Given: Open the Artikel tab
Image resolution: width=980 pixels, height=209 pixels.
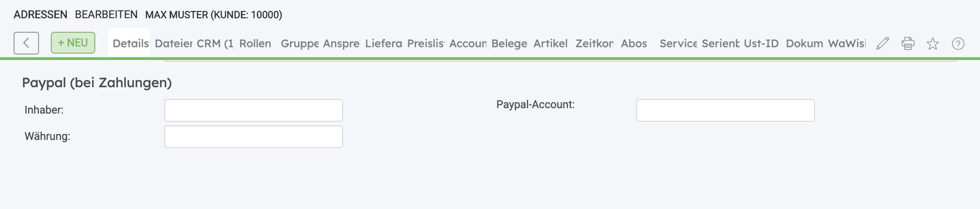Looking at the screenshot, I should tap(550, 44).
